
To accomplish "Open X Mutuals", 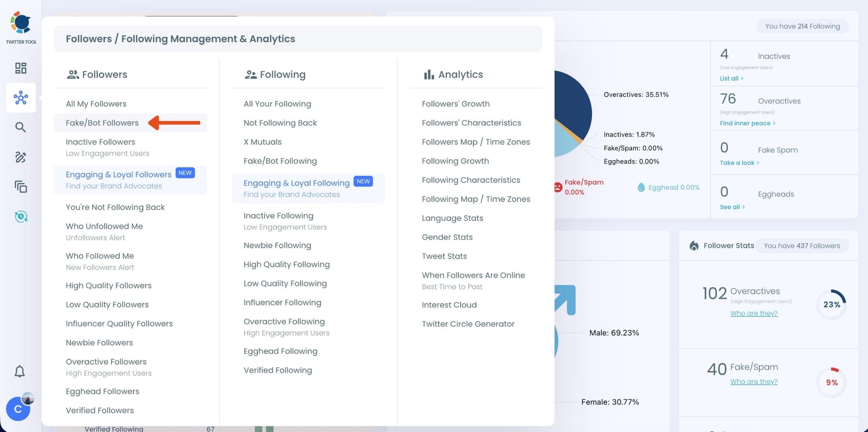I will 263,142.
